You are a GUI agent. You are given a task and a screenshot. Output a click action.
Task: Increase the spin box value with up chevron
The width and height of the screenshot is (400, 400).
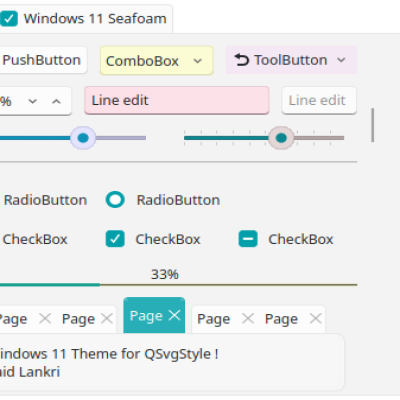(56, 101)
